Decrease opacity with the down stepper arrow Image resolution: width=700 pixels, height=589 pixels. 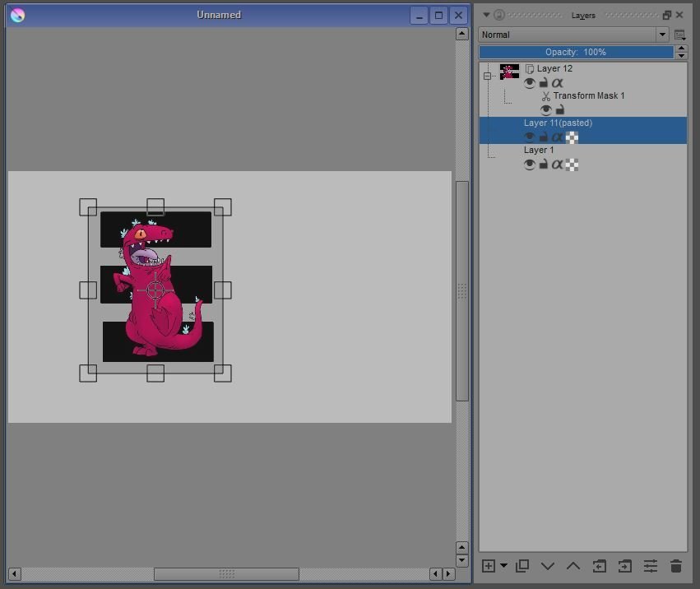(681, 56)
